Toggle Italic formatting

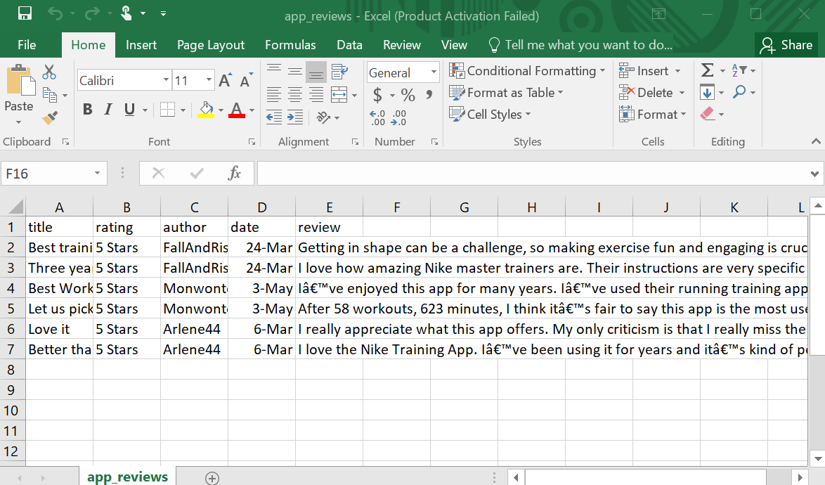tap(108, 109)
